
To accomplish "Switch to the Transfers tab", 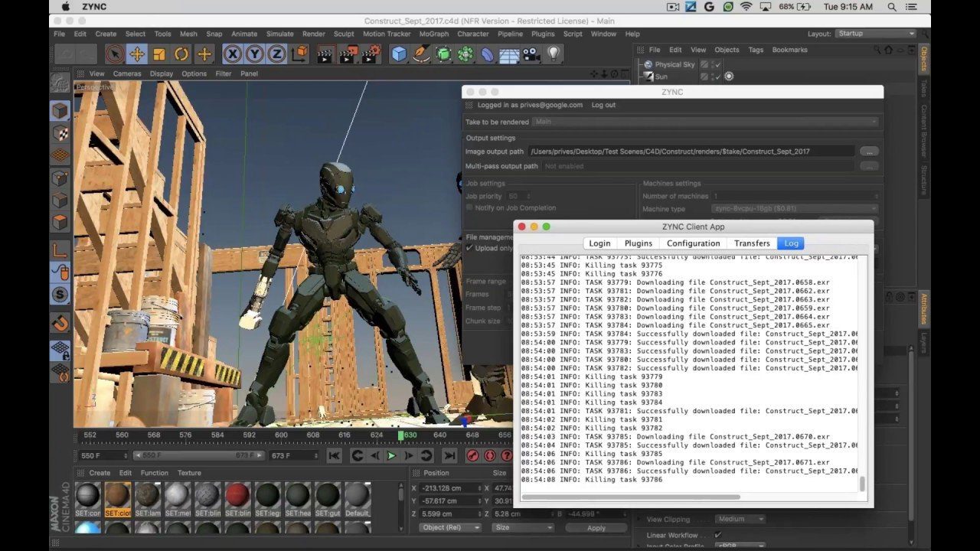I will (x=752, y=243).
